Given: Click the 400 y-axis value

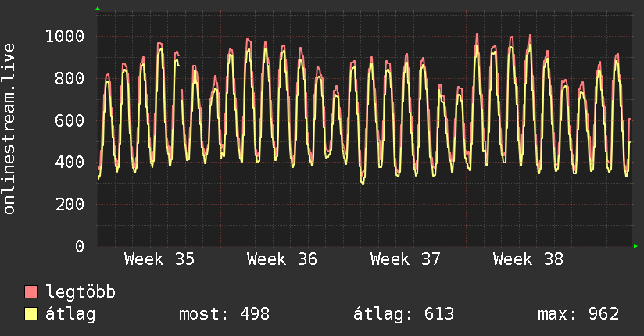Looking at the screenshot, I should [70, 163].
